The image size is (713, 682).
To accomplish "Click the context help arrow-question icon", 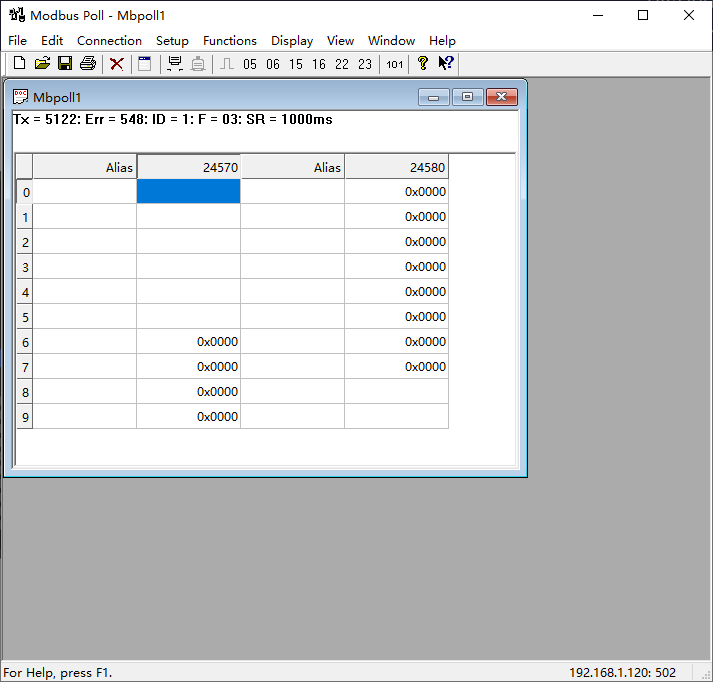I will coord(446,64).
